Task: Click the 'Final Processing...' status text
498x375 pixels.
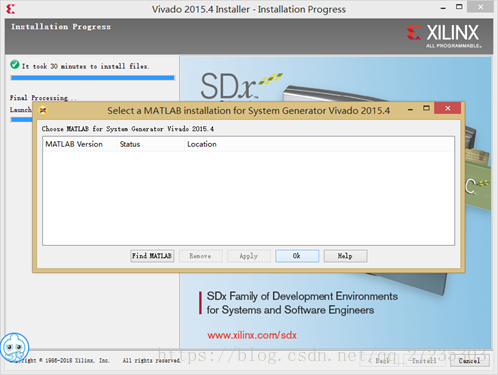Action: point(43,98)
